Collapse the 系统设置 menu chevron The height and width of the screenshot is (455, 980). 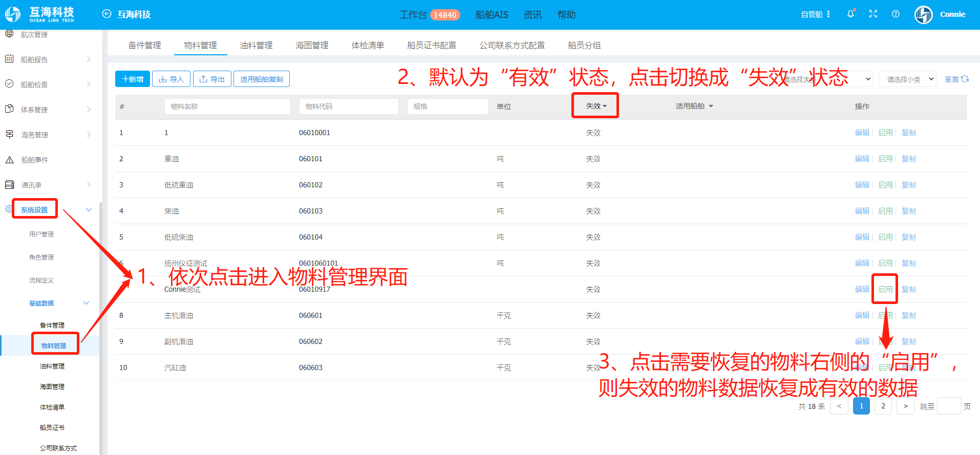89,210
